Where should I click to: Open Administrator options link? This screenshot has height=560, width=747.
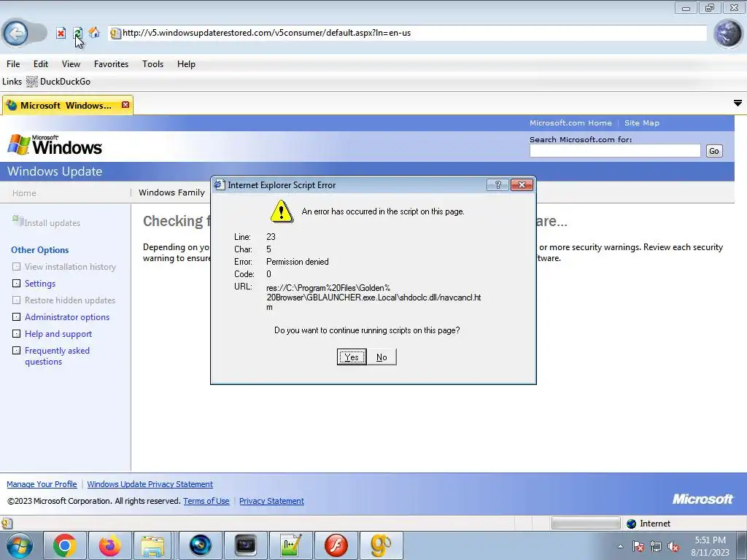[x=67, y=316]
